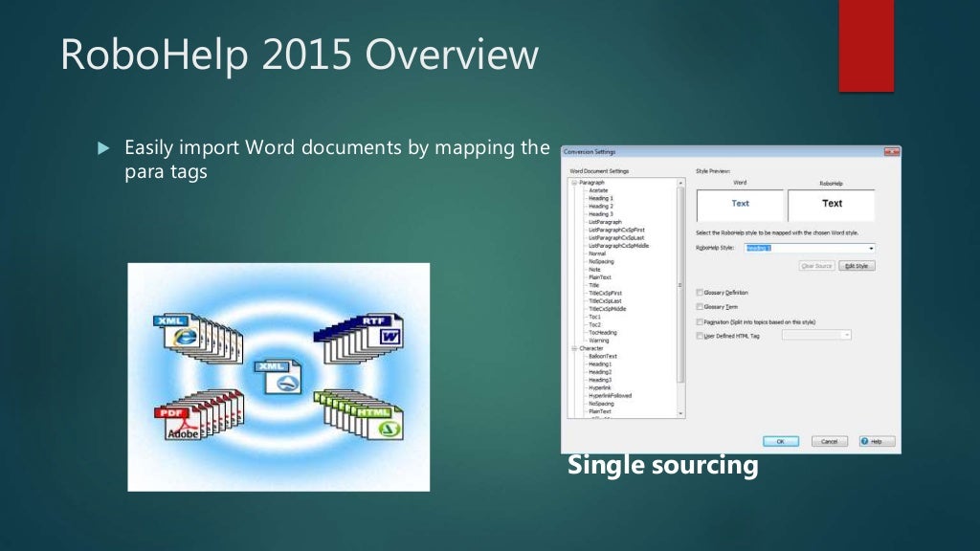
Task: Select the Acetate paragraph style
Action: pyautogui.click(x=598, y=190)
